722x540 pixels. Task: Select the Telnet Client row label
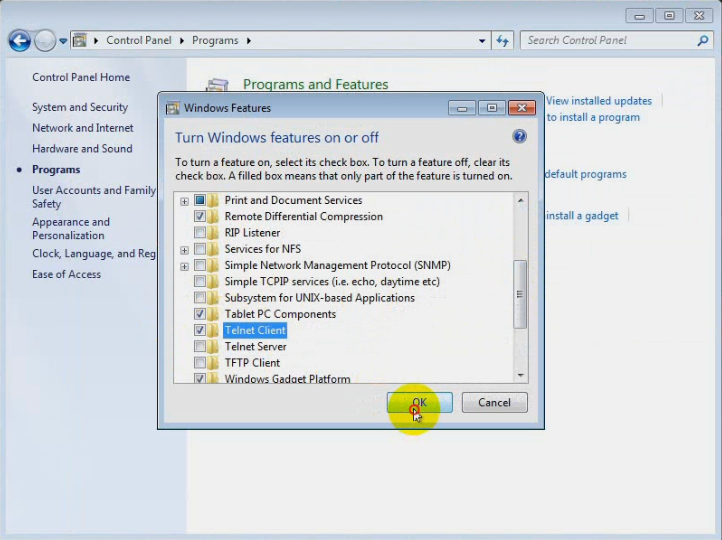pos(255,330)
